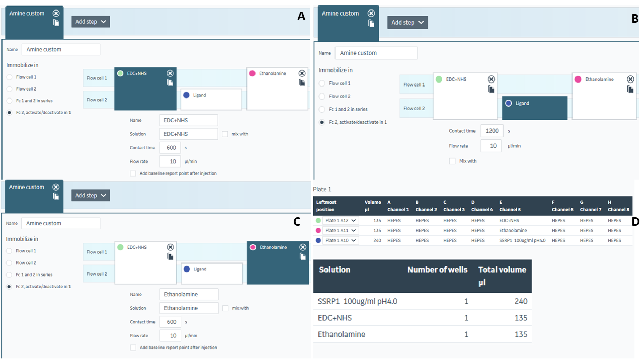Open Plate 1 A12 position dropdown
The height and width of the screenshot is (362, 644).
[x=340, y=221]
